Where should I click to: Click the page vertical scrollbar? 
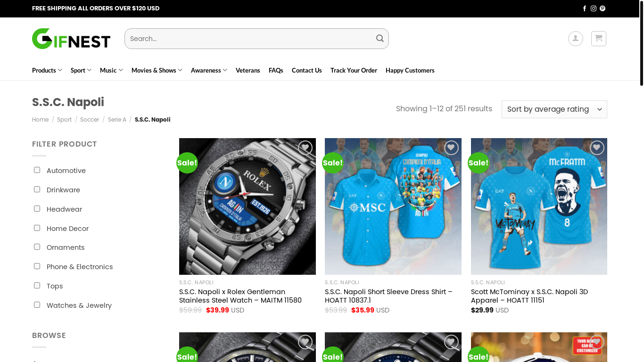click(641, 42)
